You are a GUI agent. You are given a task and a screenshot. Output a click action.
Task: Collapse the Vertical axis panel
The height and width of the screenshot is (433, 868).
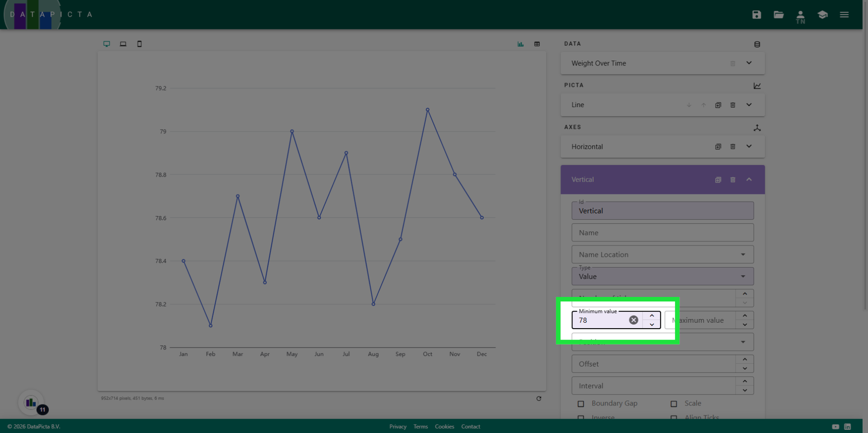point(749,179)
